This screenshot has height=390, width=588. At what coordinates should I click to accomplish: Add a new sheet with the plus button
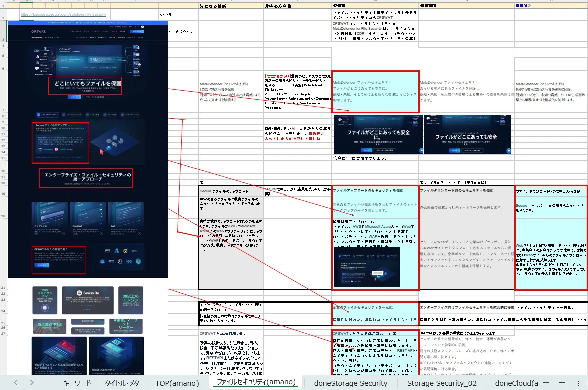(562, 383)
